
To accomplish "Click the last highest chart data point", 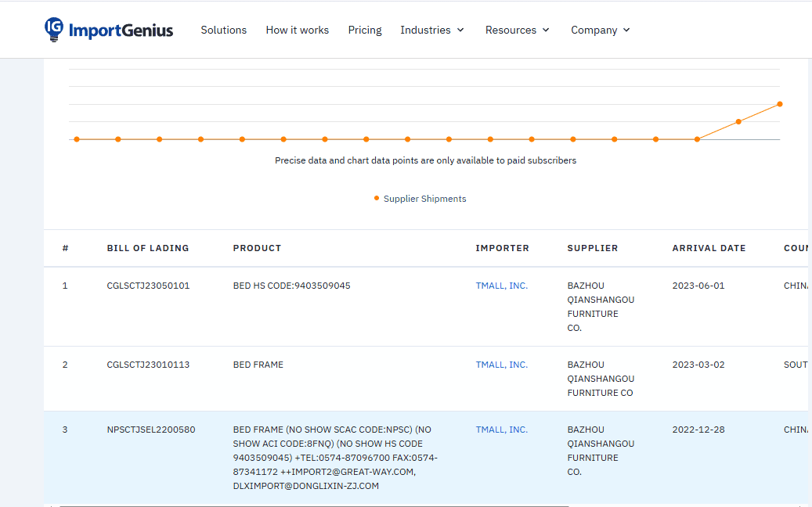I will tap(780, 104).
